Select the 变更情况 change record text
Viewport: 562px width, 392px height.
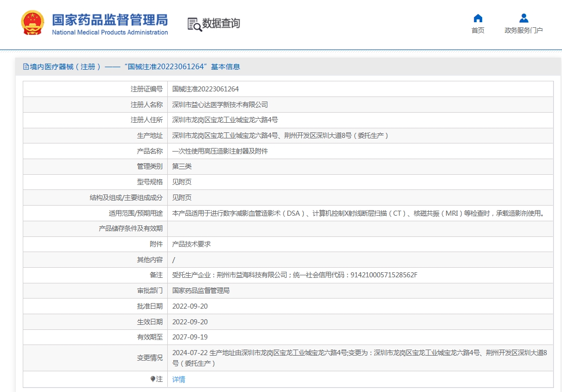[x=359, y=358]
